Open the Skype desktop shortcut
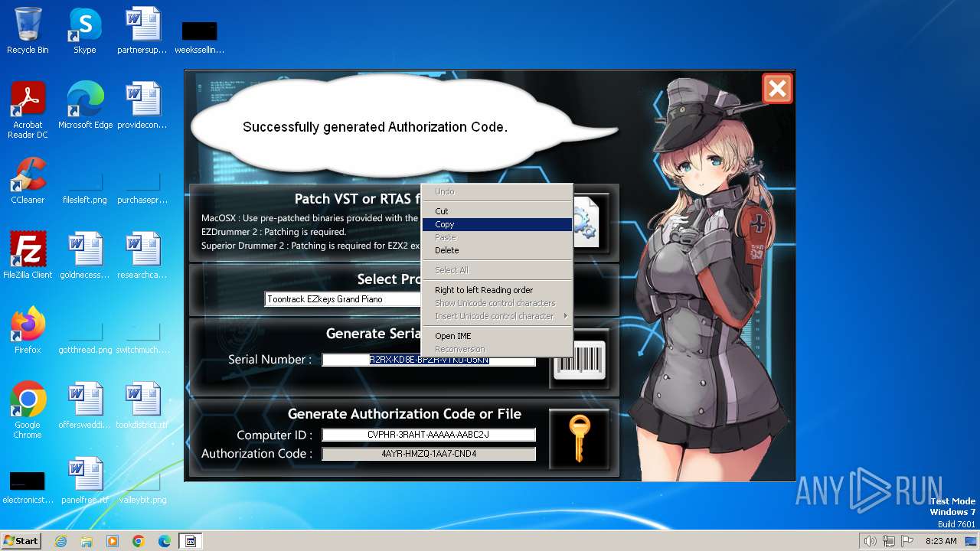The width and height of the screenshot is (980, 551). click(85, 31)
